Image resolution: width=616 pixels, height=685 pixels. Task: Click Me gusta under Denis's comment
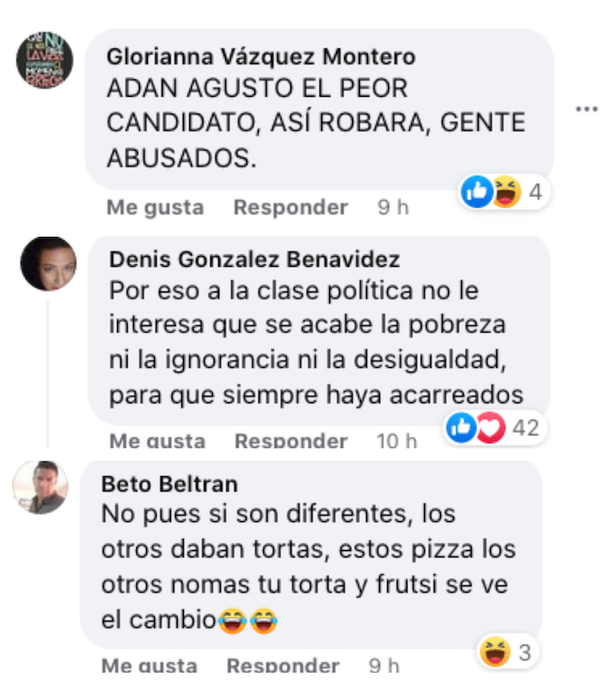point(158,441)
